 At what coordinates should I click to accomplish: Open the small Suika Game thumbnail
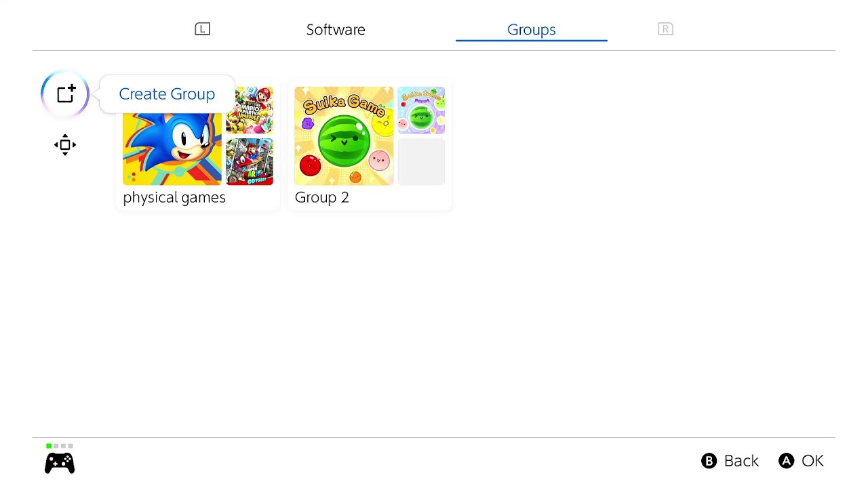tap(421, 110)
